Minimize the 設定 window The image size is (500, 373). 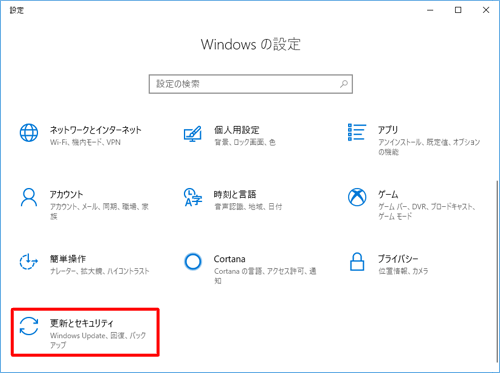430,10
